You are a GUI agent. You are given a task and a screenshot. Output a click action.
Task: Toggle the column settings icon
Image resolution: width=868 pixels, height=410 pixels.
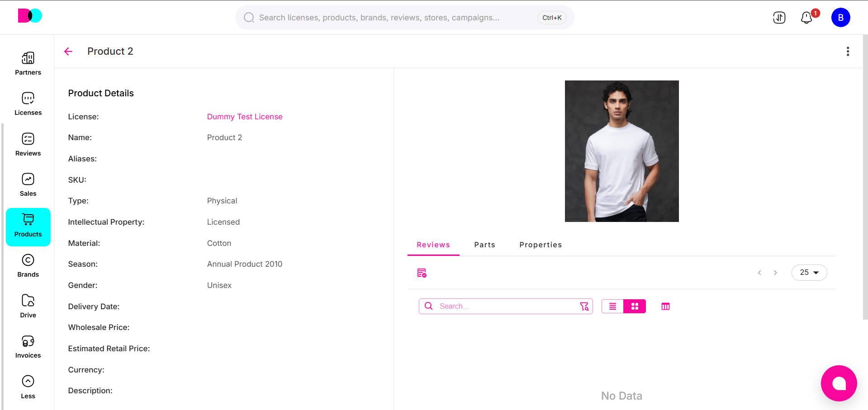point(665,306)
